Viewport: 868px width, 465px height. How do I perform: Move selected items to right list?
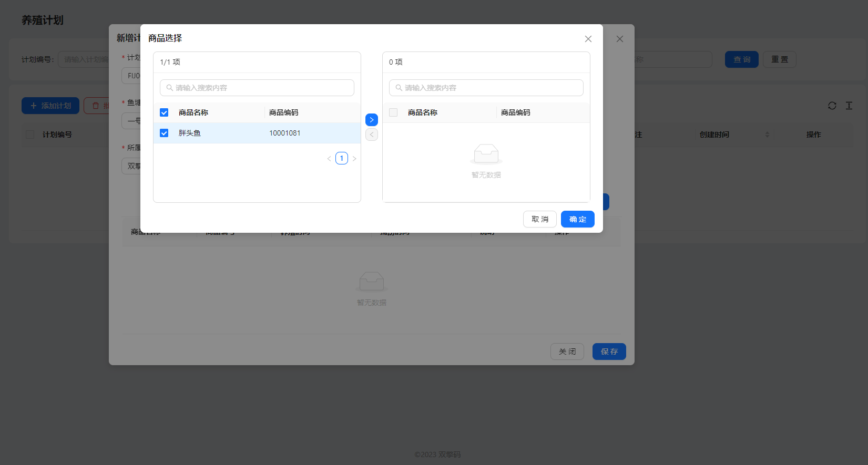click(372, 120)
